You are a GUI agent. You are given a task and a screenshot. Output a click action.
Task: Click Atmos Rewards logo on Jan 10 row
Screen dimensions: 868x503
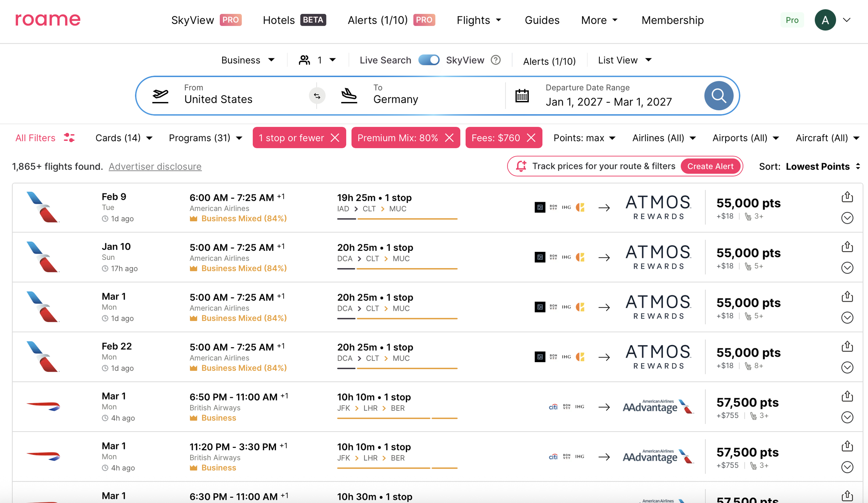[658, 257]
